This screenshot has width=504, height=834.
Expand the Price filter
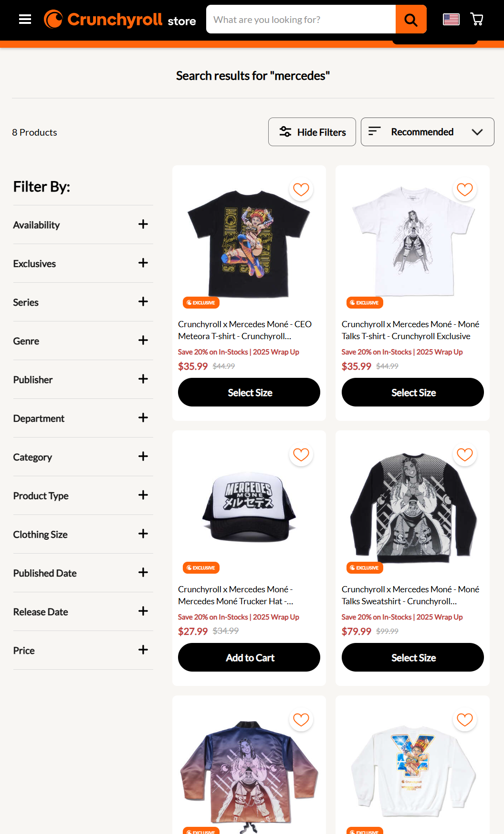(83, 650)
